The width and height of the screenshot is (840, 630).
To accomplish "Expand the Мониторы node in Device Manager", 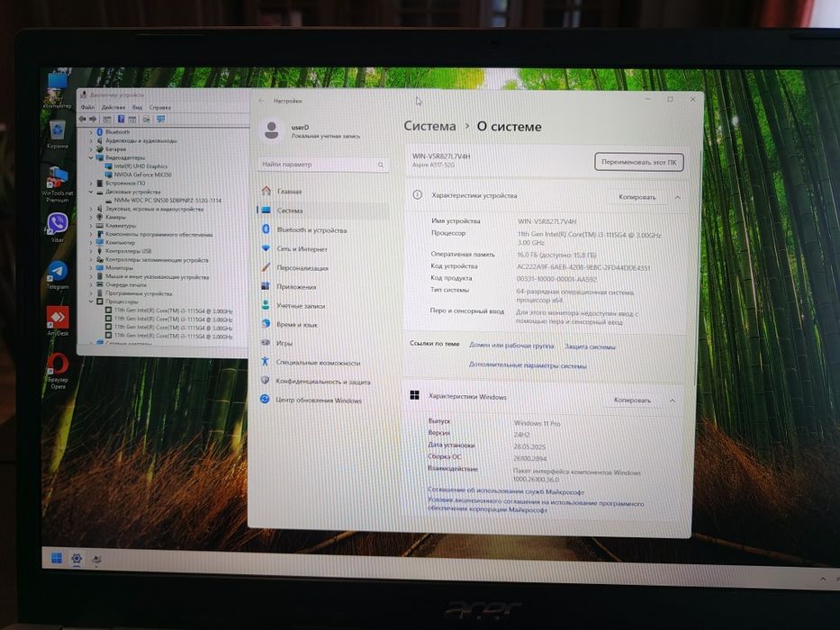I will [91, 268].
